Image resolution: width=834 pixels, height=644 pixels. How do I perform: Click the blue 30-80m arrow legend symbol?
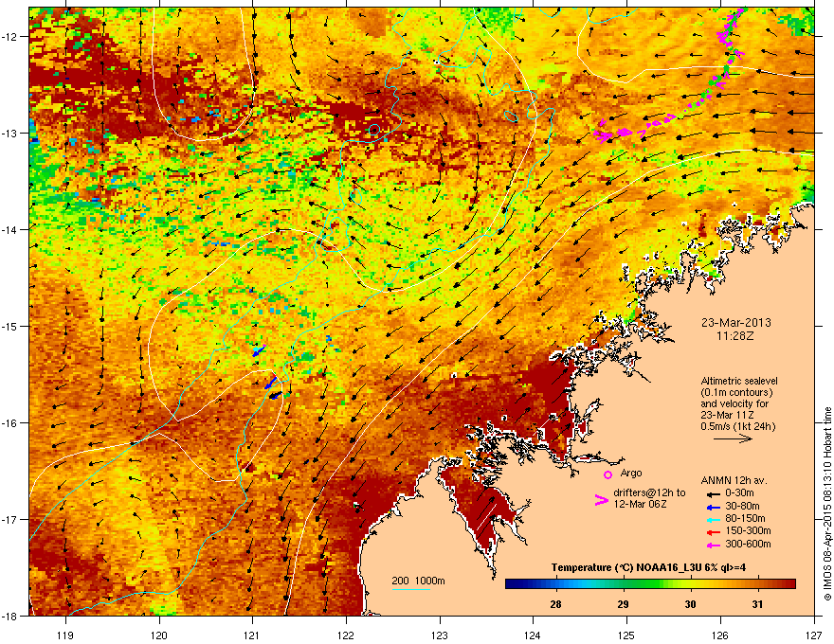[713, 507]
